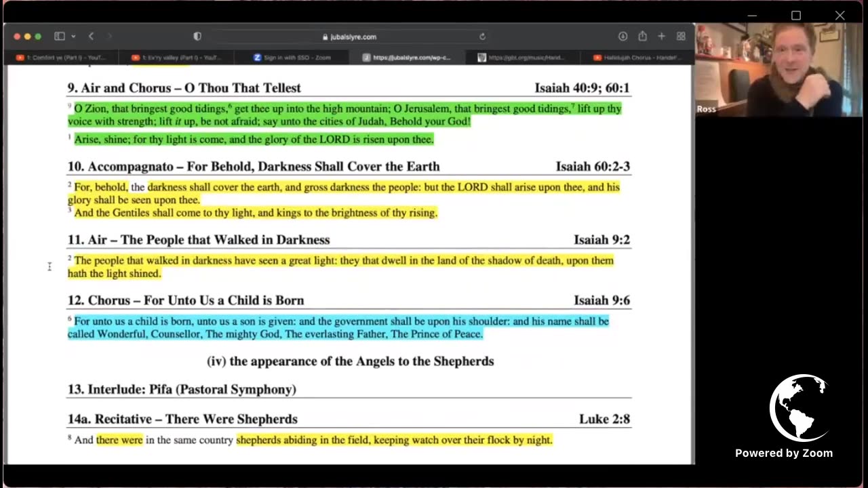
Task: Click the reference Luke 2:8
Action: point(605,420)
